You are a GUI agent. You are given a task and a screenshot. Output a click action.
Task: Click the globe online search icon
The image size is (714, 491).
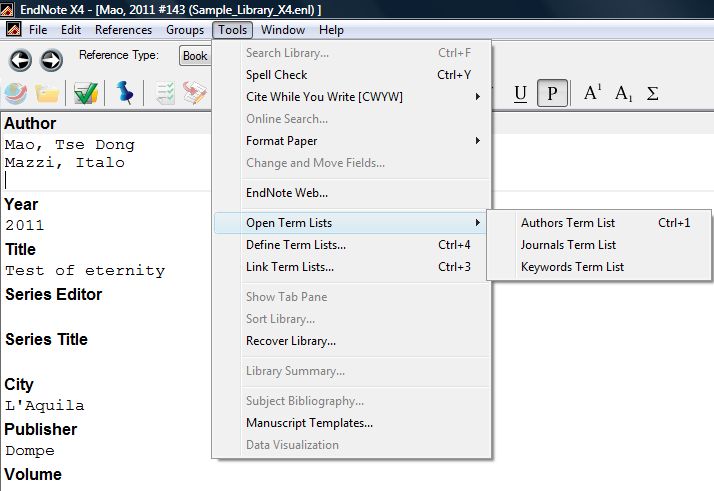click(x=15, y=94)
